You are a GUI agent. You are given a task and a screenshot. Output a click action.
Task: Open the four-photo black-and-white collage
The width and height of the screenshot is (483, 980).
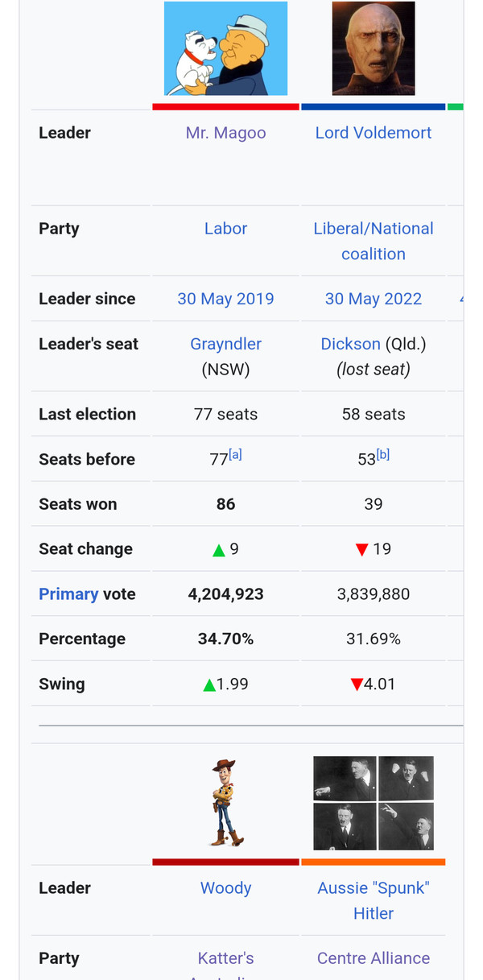coord(374,803)
